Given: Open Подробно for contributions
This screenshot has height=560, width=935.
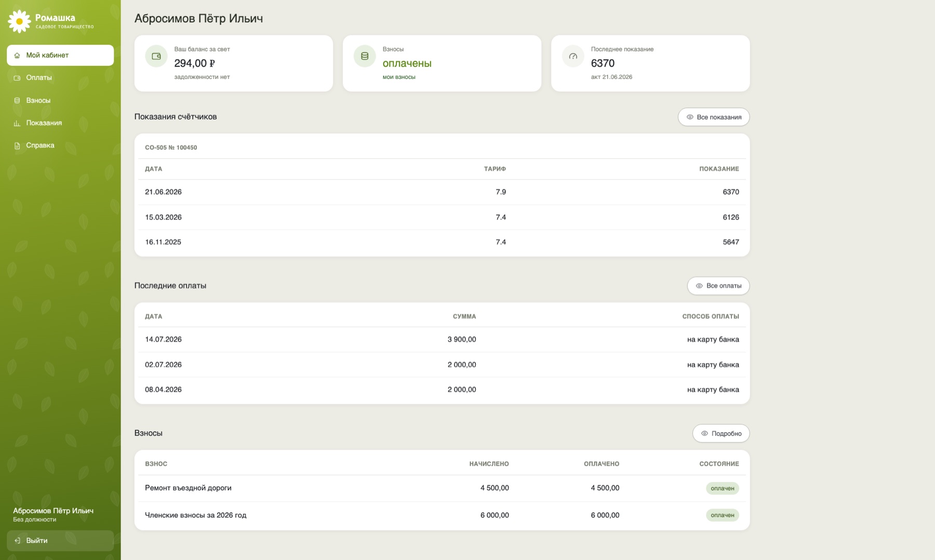Looking at the screenshot, I should [721, 434].
